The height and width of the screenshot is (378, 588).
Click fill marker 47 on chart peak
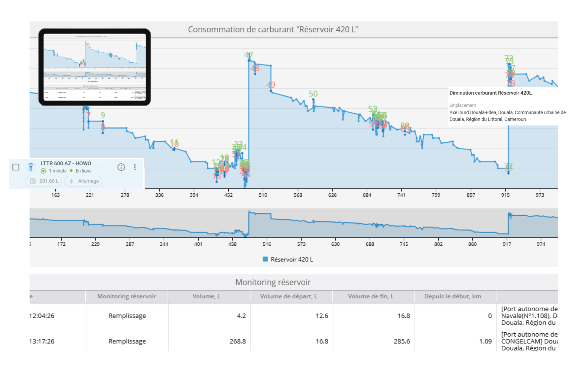click(248, 55)
